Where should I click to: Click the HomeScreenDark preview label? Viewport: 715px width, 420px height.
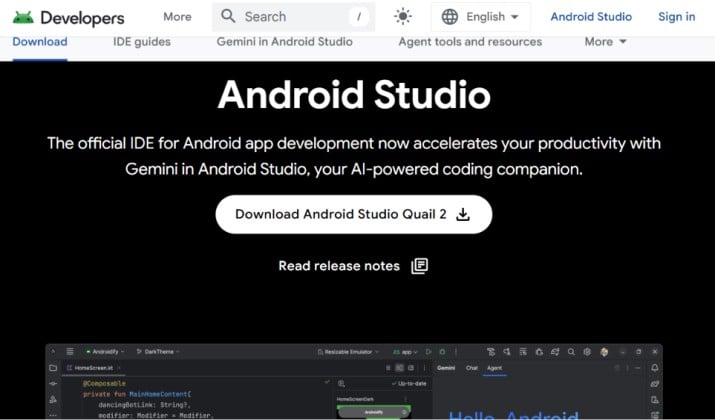point(355,399)
